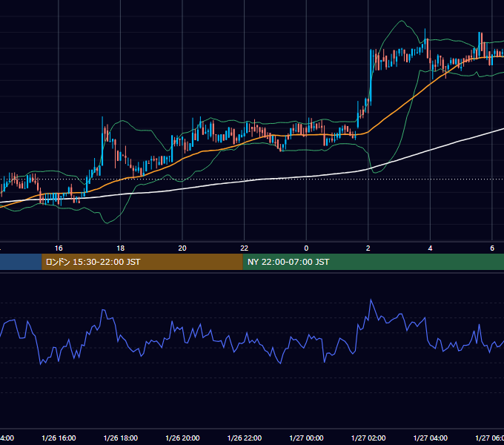Click the 0 hour label on chart axis
The height and width of the screenshot is (445, 504).
coord(306,248)
